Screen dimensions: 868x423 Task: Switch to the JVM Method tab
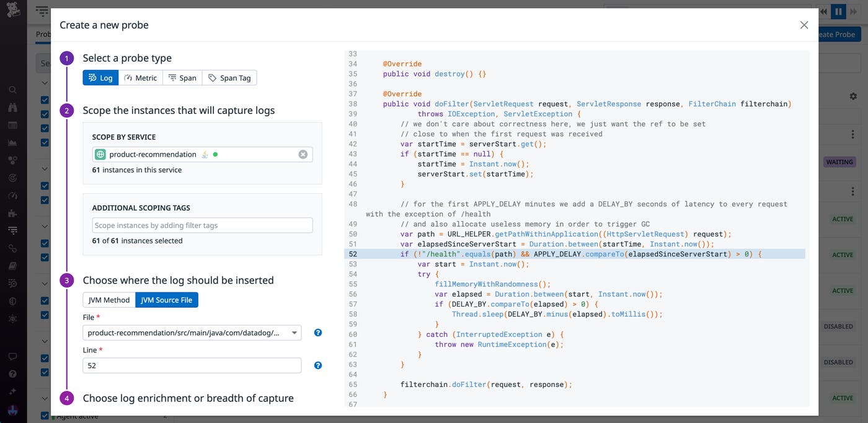[109, 300]
